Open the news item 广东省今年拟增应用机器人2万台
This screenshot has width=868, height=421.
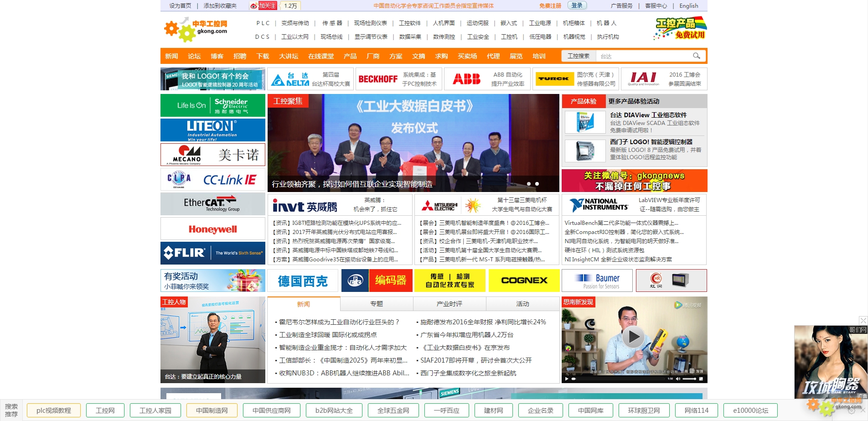(x=467, y=335)
